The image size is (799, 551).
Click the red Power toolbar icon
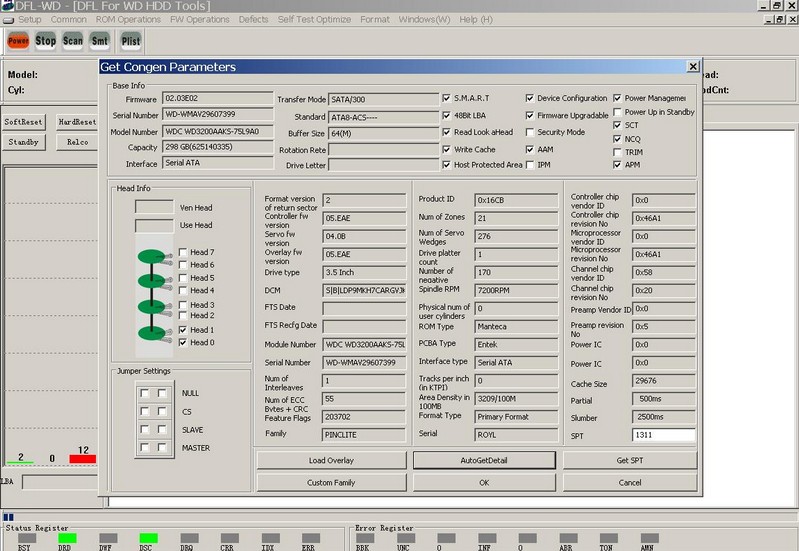point(18,41)
